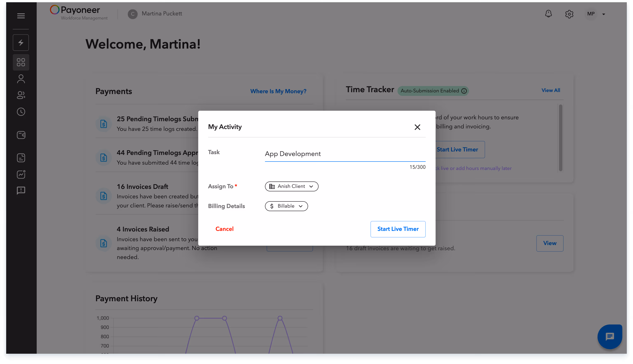Open the team members icon in sidebar

click(21, 95)
